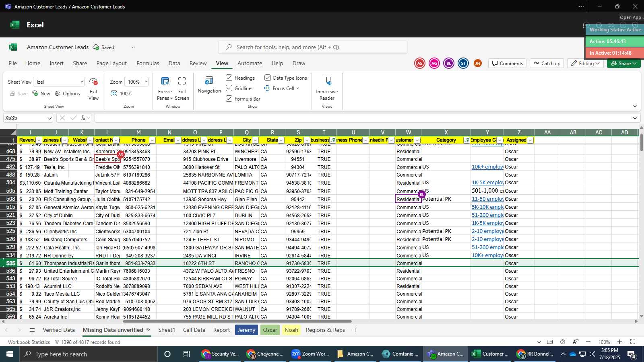Click the ST collaborator avatar
The height and width of the screenshot is (362, 644).
tap(463, 63)
